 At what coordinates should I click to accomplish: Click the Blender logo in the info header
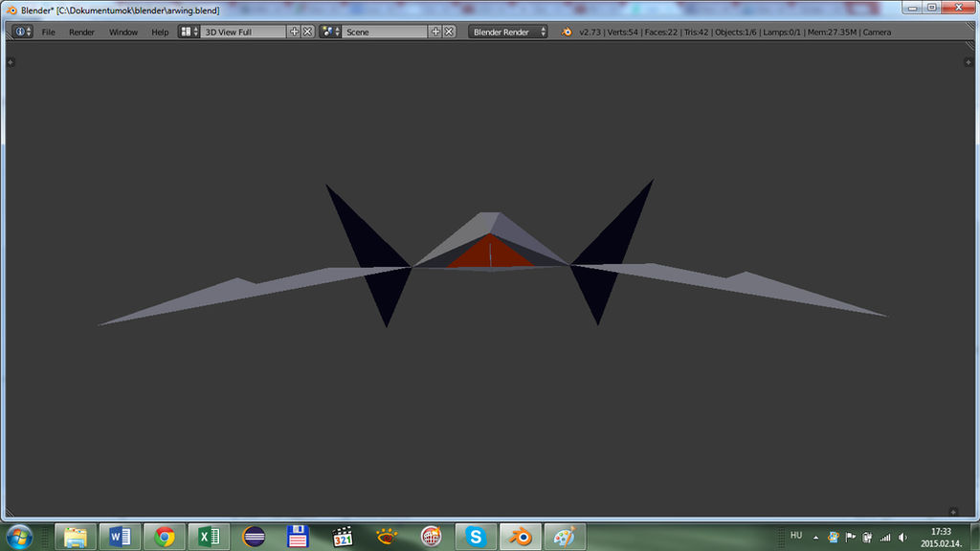pos(567,32)
